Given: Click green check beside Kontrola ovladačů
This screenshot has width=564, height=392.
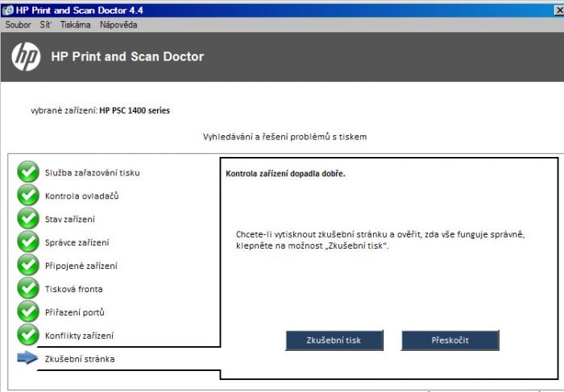Looking at the screenshot, I should 28,195.
